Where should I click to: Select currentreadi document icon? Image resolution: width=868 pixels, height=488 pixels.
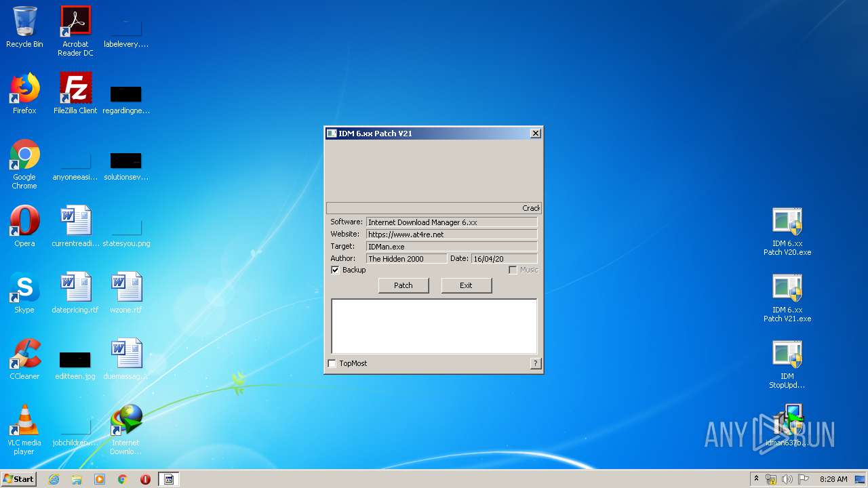tap(75, 226)
